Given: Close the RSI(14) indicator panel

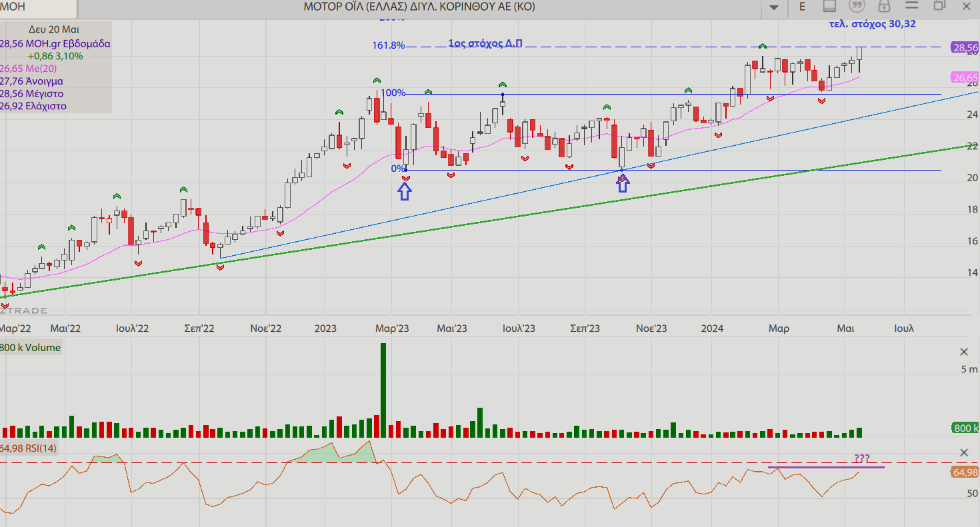Looking at the screenshot, I should click(x=964, y=453).
